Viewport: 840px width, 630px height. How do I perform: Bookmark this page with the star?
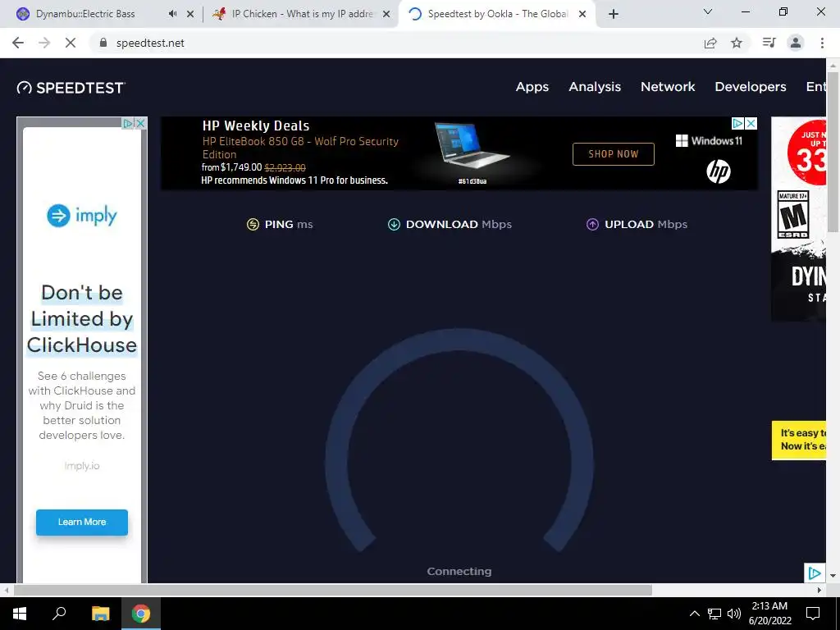click(x=737, y=43)
